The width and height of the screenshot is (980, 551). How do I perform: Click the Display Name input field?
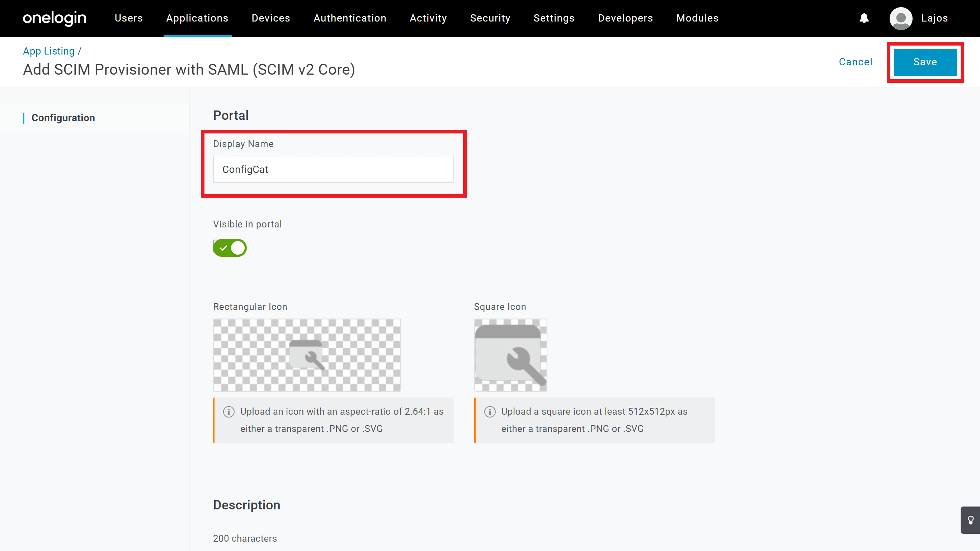coord(333,169)
